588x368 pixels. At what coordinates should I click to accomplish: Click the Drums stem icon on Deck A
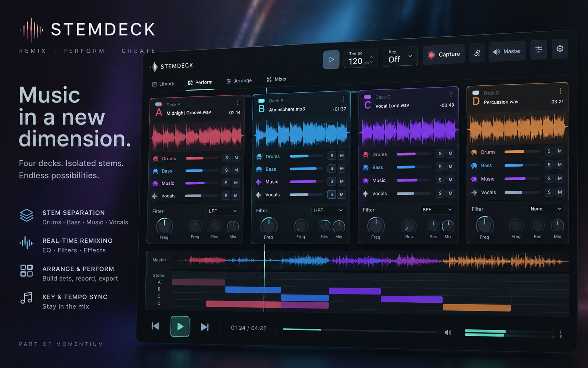pos(156,159)
